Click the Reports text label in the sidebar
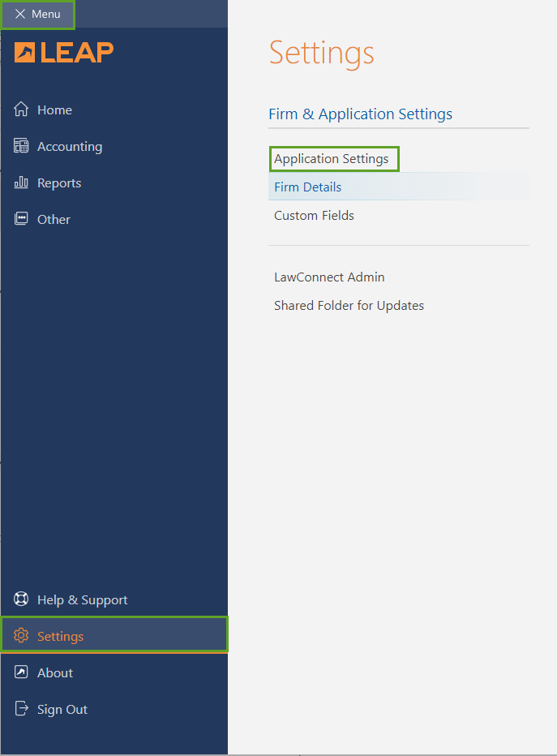 tap(59, 183)
